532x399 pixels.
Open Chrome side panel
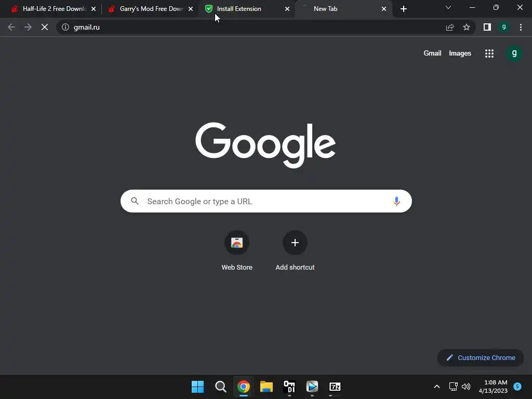[x=487, y=27]
